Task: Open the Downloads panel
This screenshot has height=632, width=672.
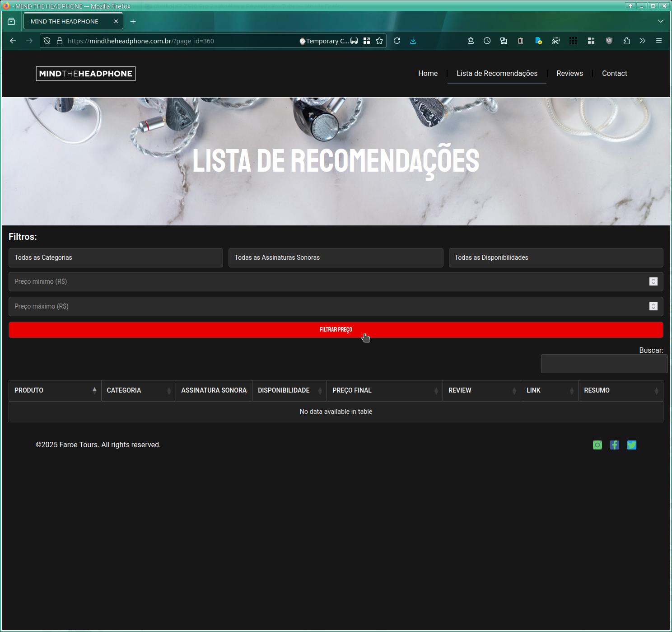Action: 413,41
